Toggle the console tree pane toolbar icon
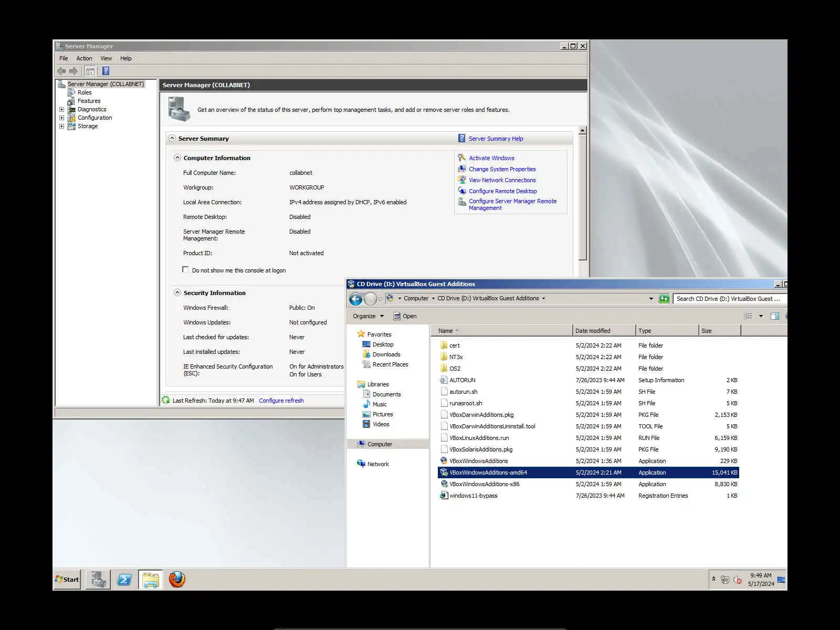840x630 pixels. pyautogui.click(x=90, y=71)
